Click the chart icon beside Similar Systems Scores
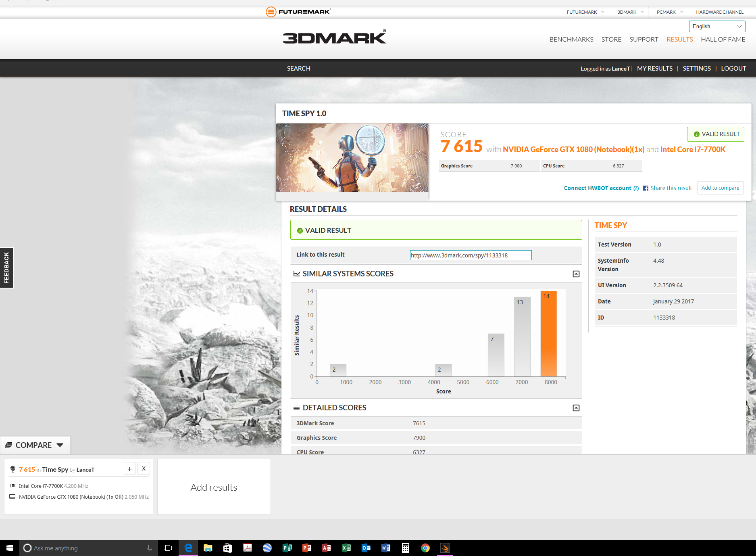This screenshot has height=556, width=756. pyautogui.click(x=297, y=274)
